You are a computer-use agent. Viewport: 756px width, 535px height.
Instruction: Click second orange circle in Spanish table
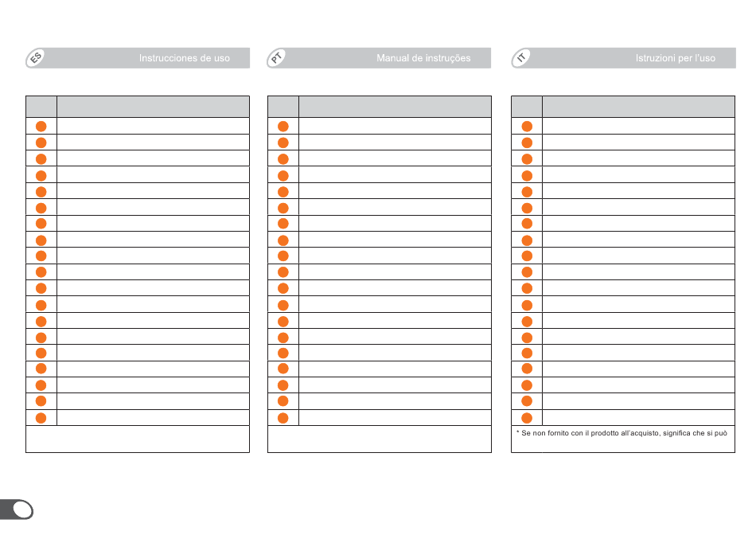pyautogui.click(x=41, y=143)
